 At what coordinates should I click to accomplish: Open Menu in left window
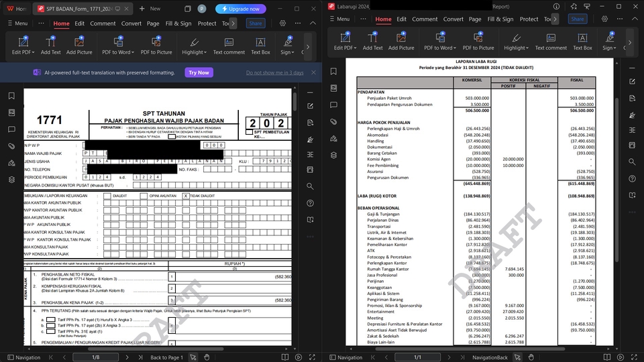(x=17, y=23)
